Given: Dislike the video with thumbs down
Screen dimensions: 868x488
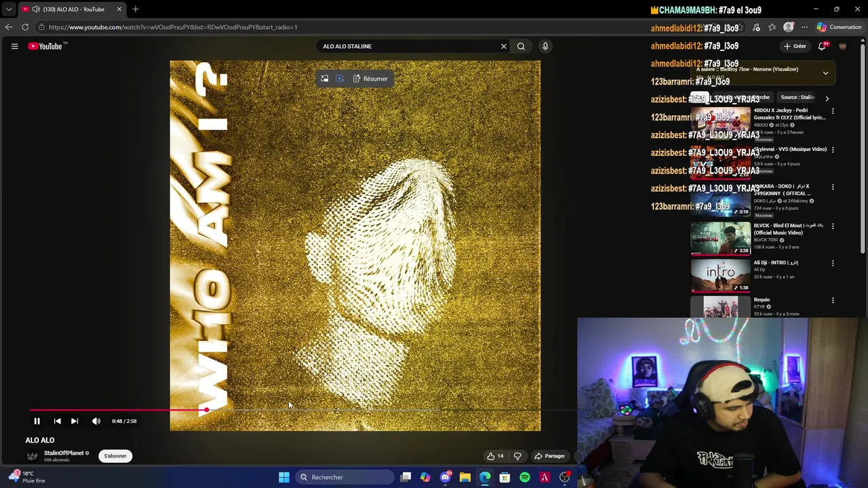Looking at the screenshot, I should [x=517, y=456].
